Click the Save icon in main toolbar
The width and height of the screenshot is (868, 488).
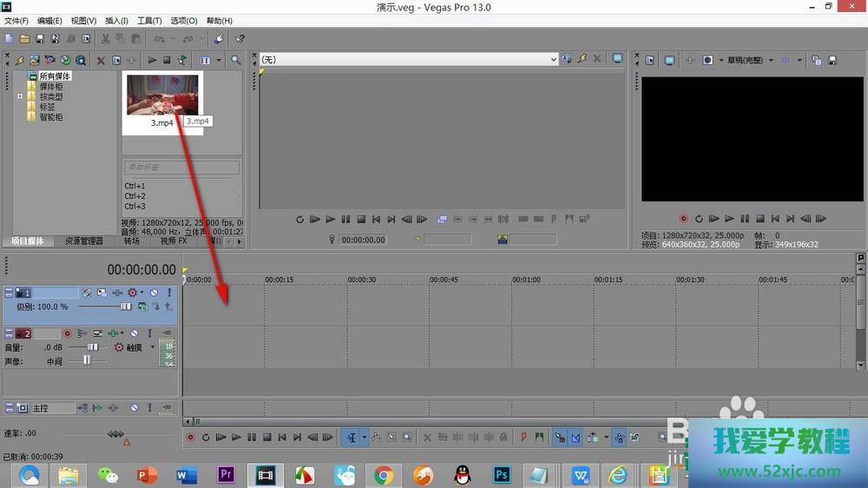[39, 39]
